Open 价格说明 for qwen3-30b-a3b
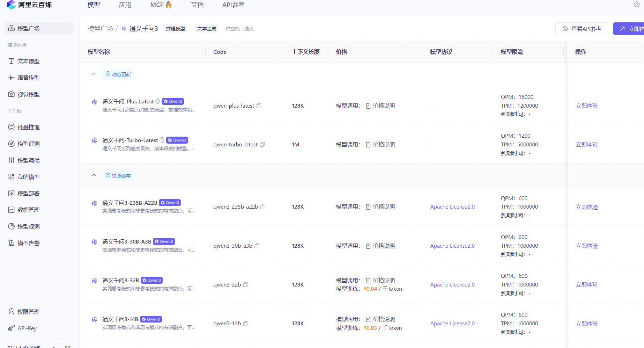 click(380, 246)
